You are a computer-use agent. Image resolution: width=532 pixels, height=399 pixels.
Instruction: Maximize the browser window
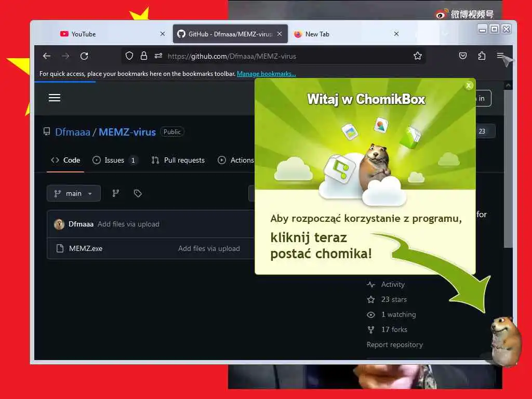[494, 29]
